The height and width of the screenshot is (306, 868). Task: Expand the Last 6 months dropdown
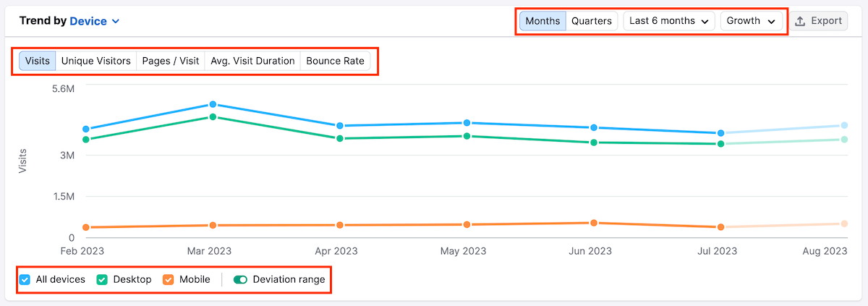[668, 21]
